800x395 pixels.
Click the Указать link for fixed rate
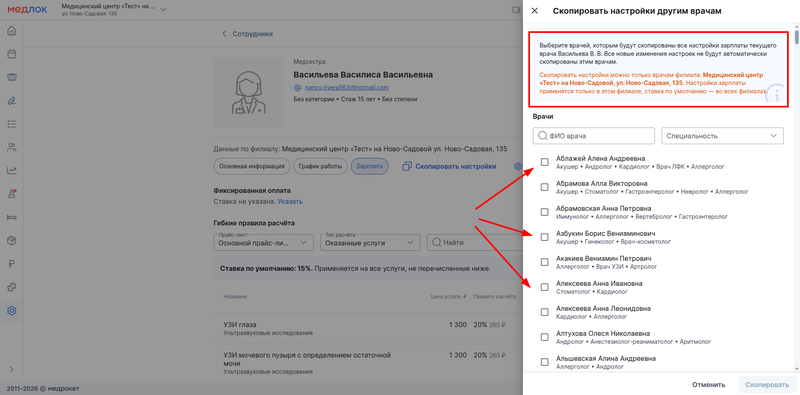[x=290, y=202]
